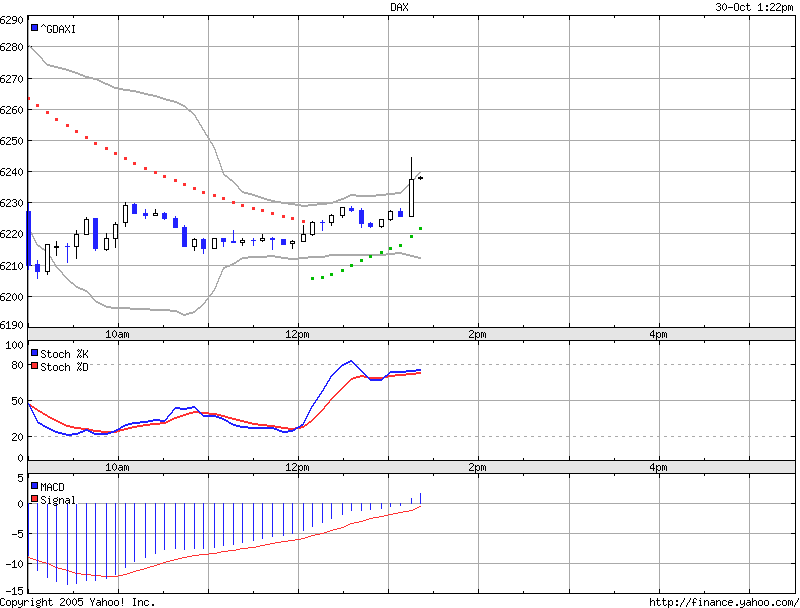Click 12pm on the price chart axis

(297, 334)
